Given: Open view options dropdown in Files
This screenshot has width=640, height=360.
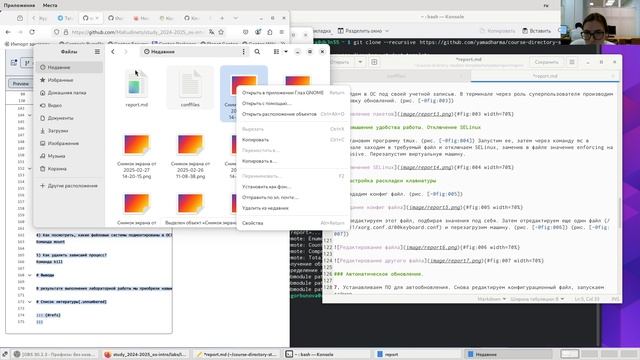Looking at the screenshot, I should click(286, 52).
